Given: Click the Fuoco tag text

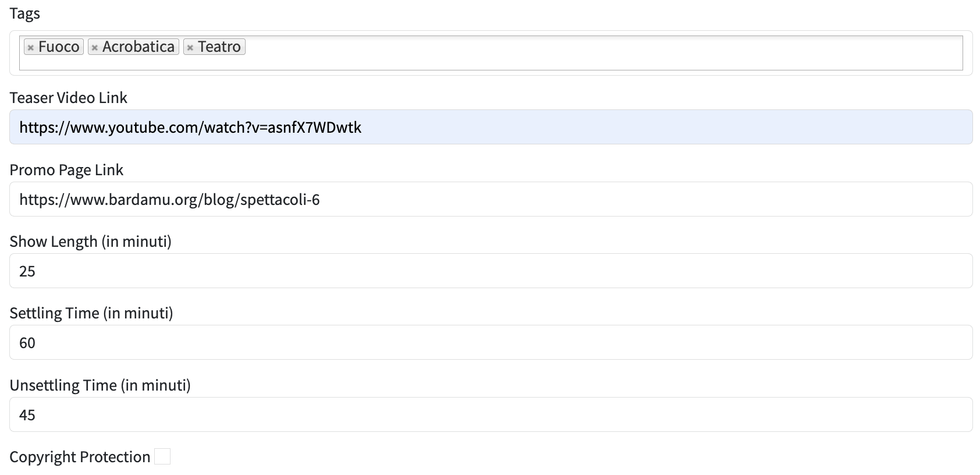Looking at the screenshot, I should pos(59,47).
